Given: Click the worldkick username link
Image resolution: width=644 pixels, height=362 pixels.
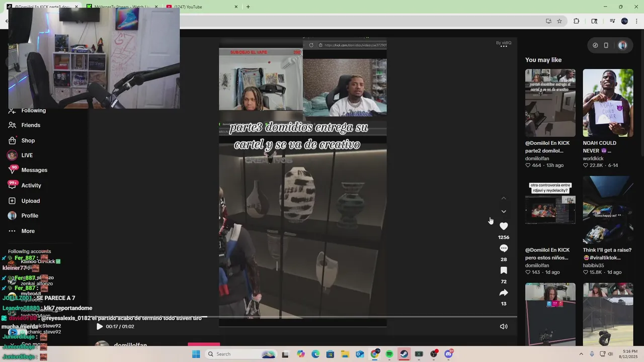Looking at the screenshot, I should (x=593, y=158).
